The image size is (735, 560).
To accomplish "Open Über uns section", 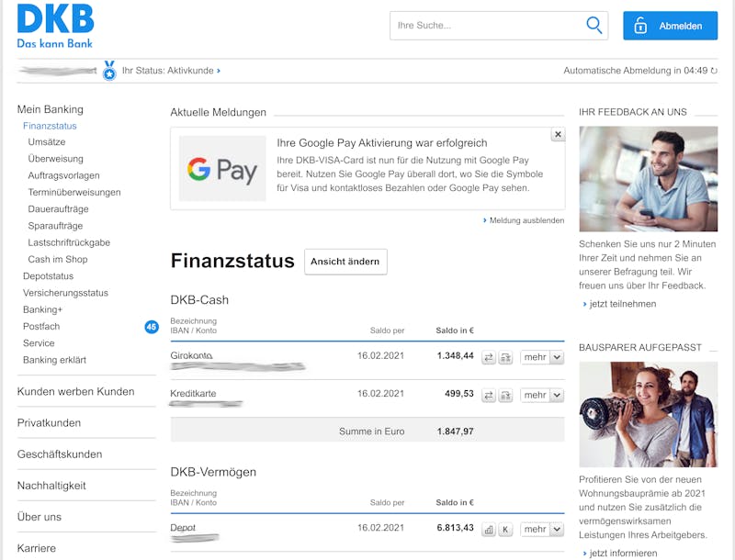I will pyautogui.click(x=40, y=517).
